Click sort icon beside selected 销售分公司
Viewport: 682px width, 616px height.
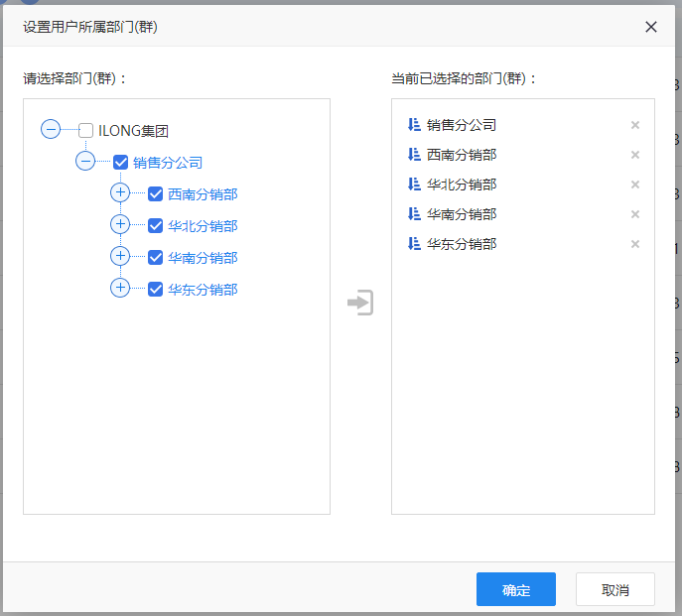[414, 125]
